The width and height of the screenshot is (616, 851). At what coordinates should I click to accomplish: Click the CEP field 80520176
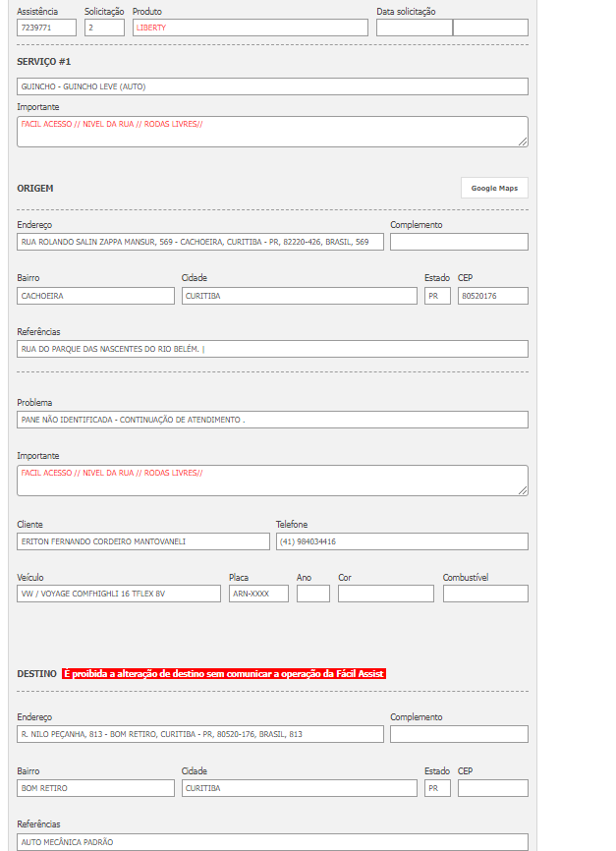pyautogui.click(x=493, y=296)
